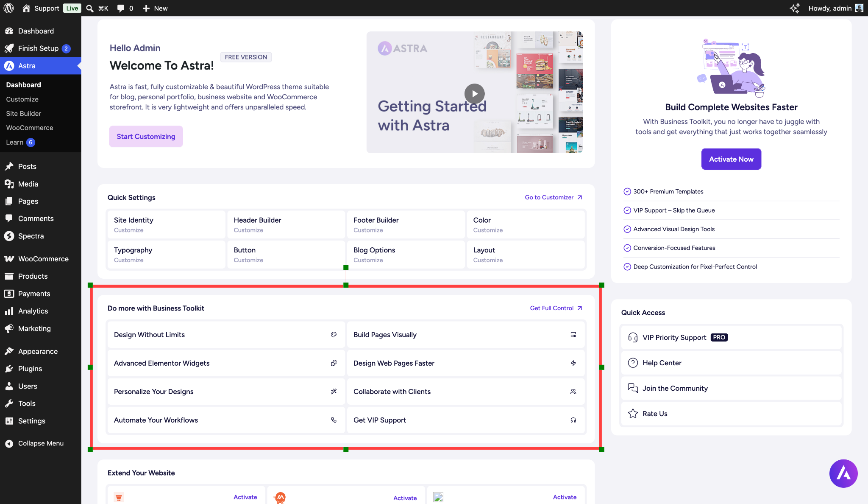This screenshot has height=504, width=868.
Task: Open VIP Priority Support quick access
Action: (731, 337)
